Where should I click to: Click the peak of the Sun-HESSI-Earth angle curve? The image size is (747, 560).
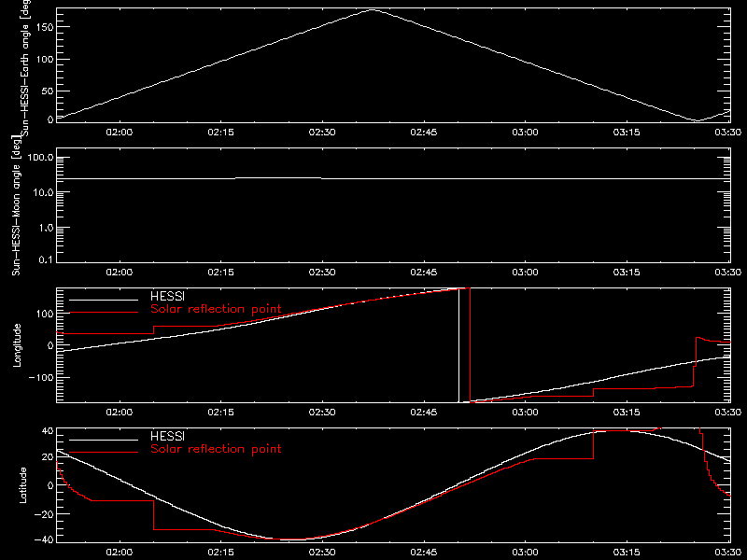pyautogui.click(x=372, y=9)
